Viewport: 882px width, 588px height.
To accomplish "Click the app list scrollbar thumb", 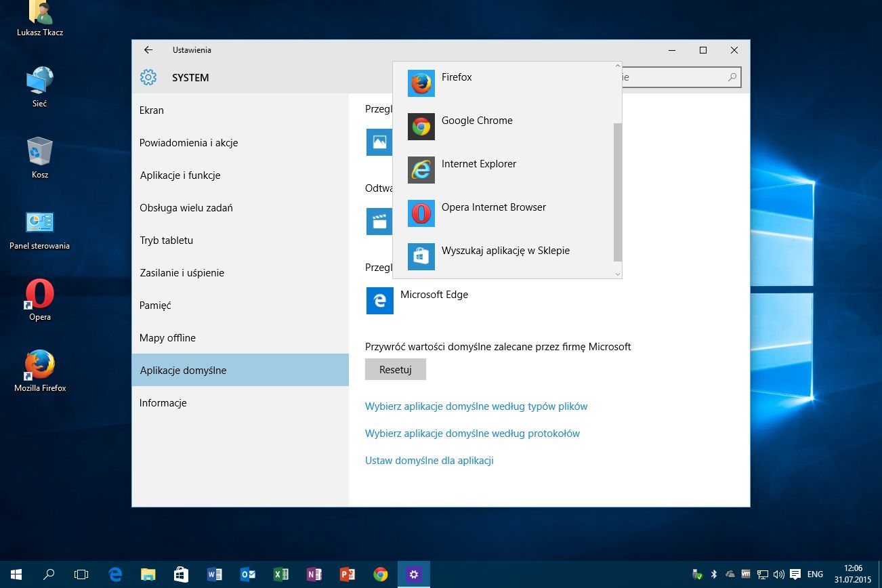I will click(x=617, y=192).
